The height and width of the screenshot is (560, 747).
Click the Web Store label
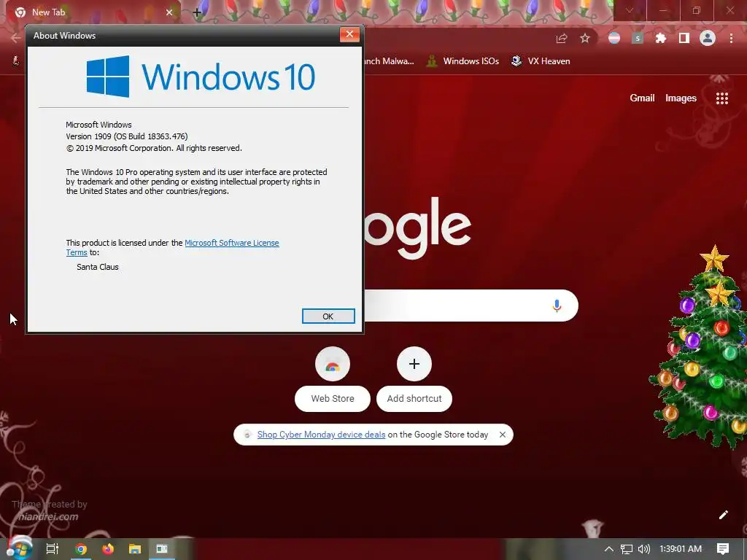point(333,399)
